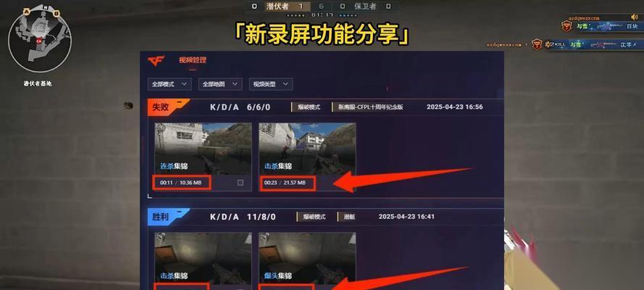Expand the 全部模式 mode filter dropdown
Image resolution: width=644 pixels, height=290 pixels.
(x=170, y=84)
